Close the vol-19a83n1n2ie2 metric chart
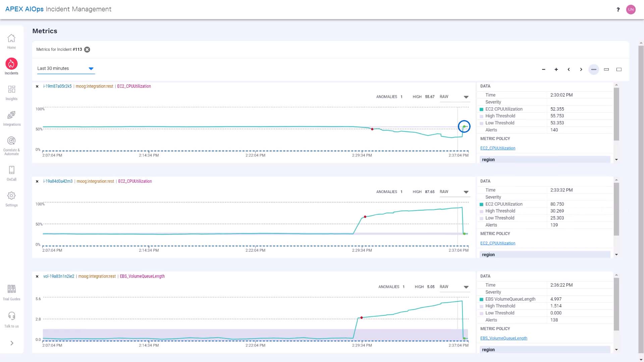Image resolution: width=644 pixels, height=362 pixels. (37, 277)
